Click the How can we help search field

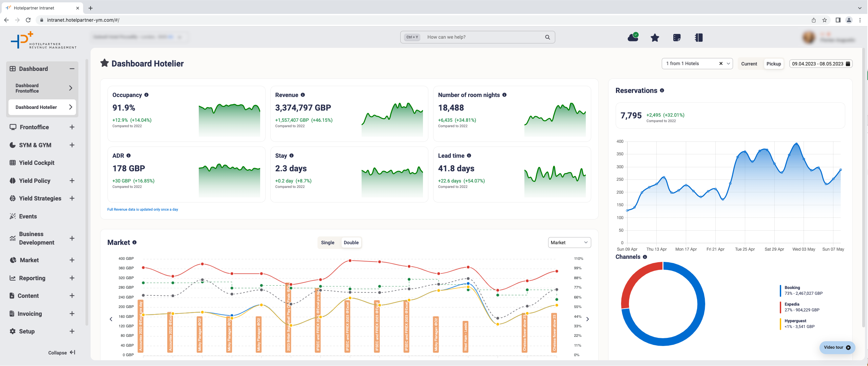coord(478,37)
